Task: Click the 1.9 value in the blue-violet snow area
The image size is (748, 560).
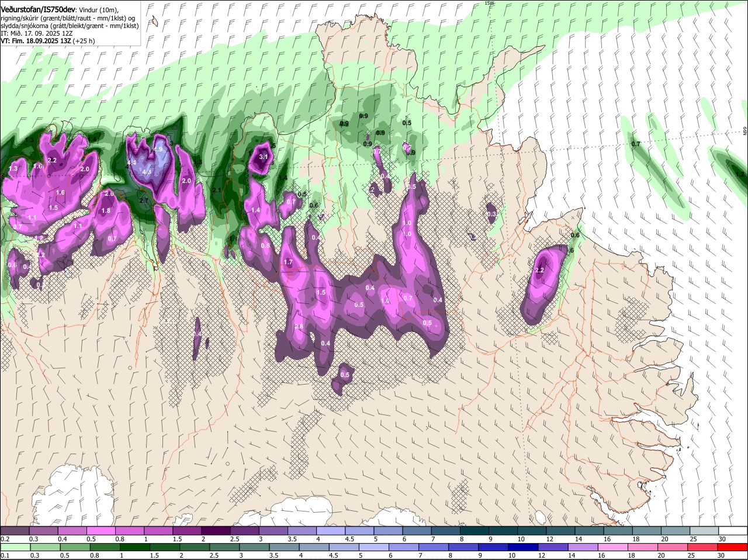Action: point(158,150)
